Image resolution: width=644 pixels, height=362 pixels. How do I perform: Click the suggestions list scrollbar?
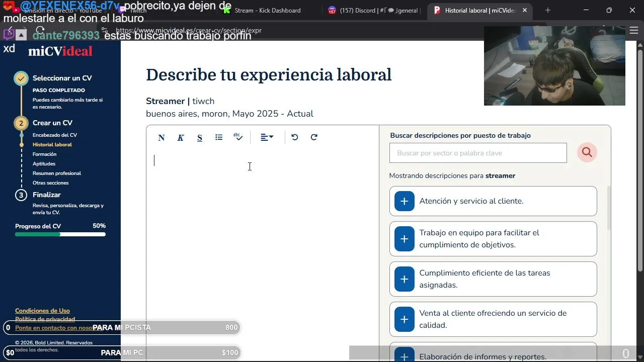click(x=608, y=208)
